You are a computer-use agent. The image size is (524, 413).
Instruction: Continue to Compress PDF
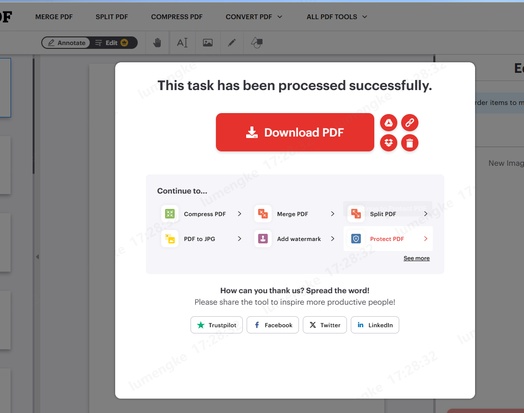tap(202, 214)
